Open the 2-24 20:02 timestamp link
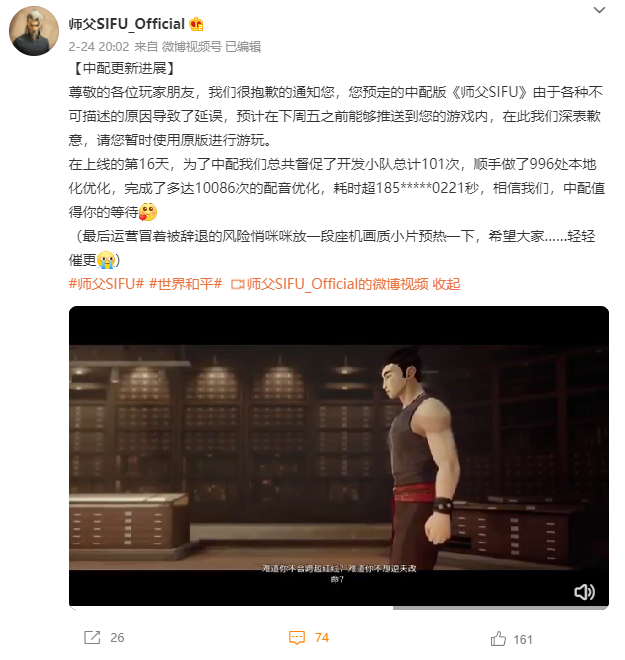This screenshot has width=625, height=660. coord(99,46)
